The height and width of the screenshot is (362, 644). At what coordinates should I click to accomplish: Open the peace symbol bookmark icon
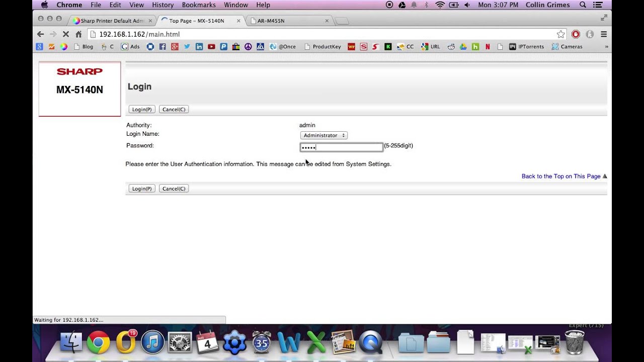pos(248,47)
